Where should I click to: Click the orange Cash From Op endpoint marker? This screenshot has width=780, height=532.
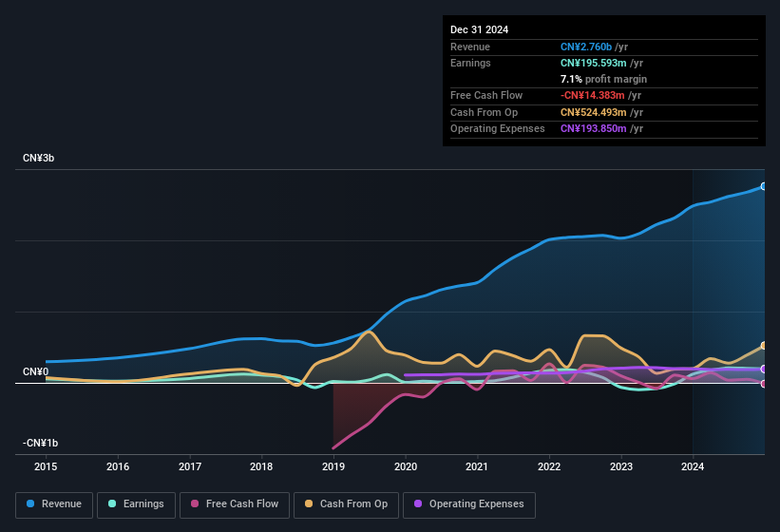coord(764,346)
